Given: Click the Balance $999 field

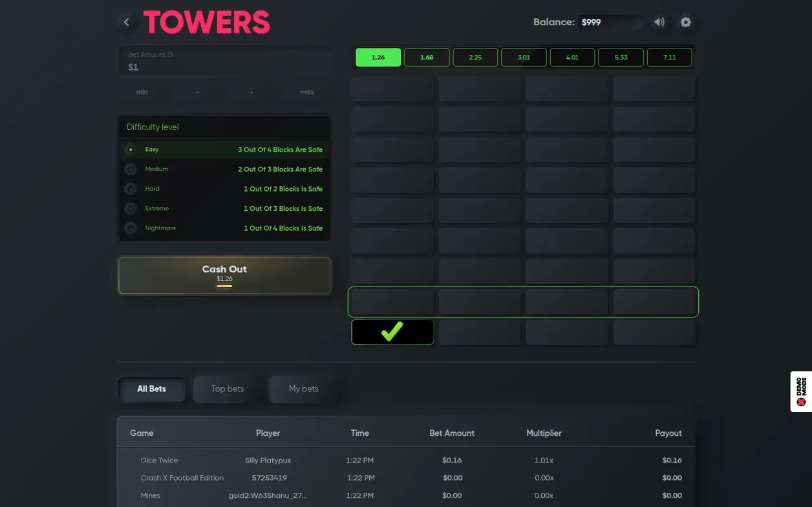Looking at the screenshot, I should pos(610,22).
